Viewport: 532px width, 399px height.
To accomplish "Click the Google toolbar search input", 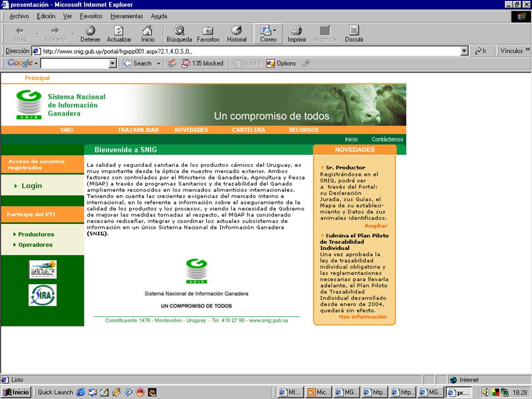I will coord(75,63).
